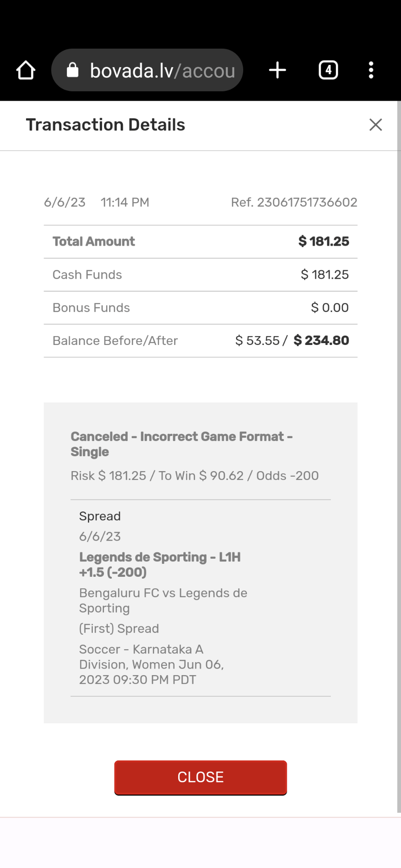Image resolution: width=401 pixels, height=868 pixels.
Task: Click the Soccer - Karnataka A Division text
Action: coord(151,664)
